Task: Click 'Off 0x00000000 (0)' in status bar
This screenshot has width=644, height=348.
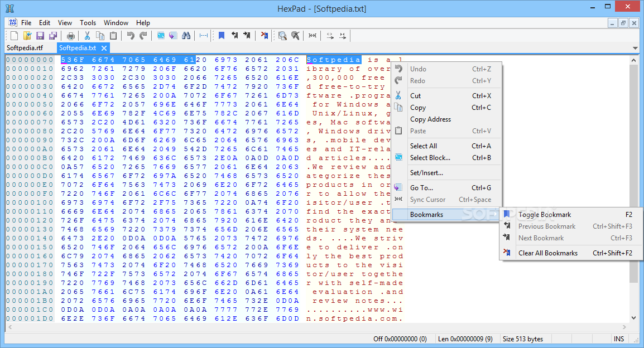Action: (400, 339)
